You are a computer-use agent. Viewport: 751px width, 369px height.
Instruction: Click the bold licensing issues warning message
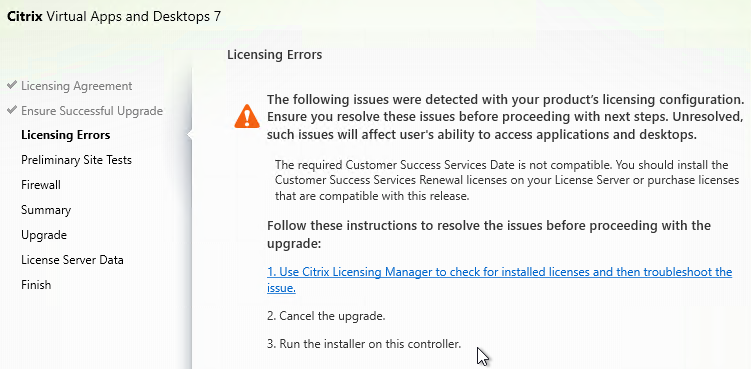(x=505, y=117)
